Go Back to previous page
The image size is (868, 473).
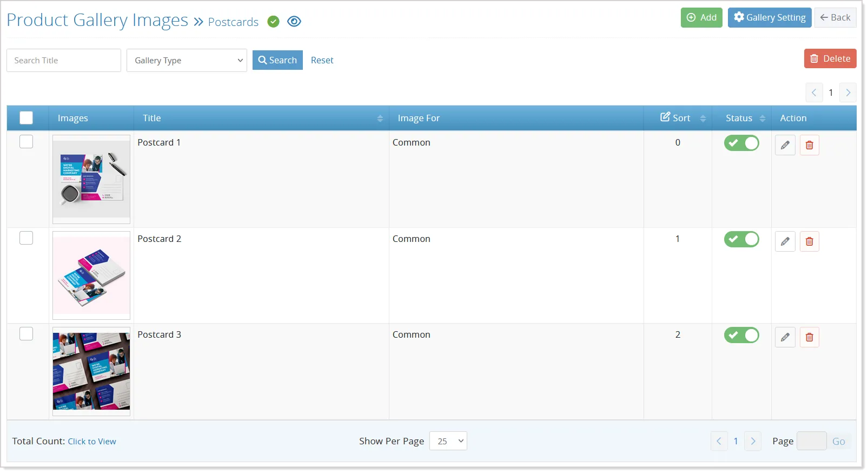(x=836, y=17)
